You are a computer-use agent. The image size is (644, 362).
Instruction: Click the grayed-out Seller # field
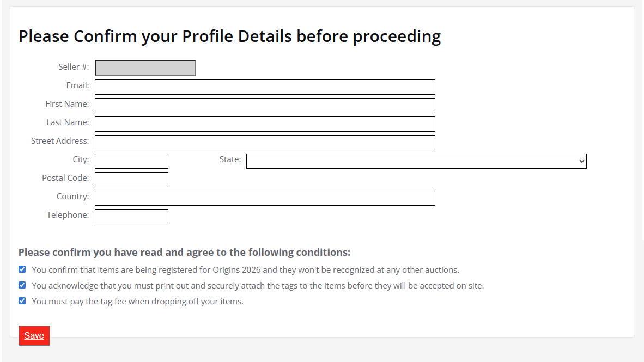point(145,68)
